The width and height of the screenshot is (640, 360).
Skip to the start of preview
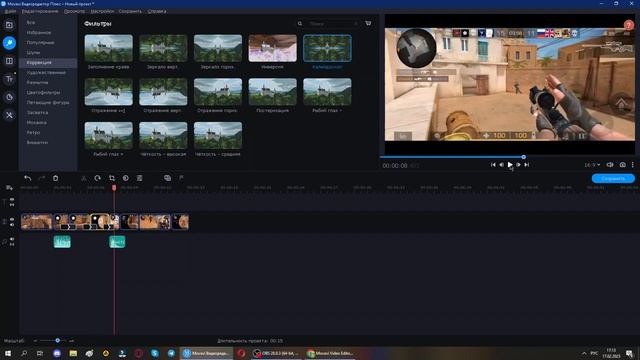(x=493, y=165)
